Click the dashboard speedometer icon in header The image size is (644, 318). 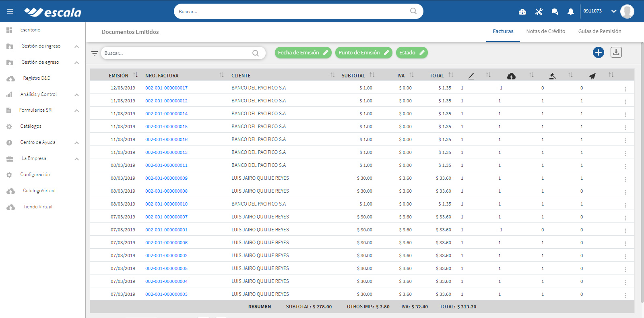(522, 12)
